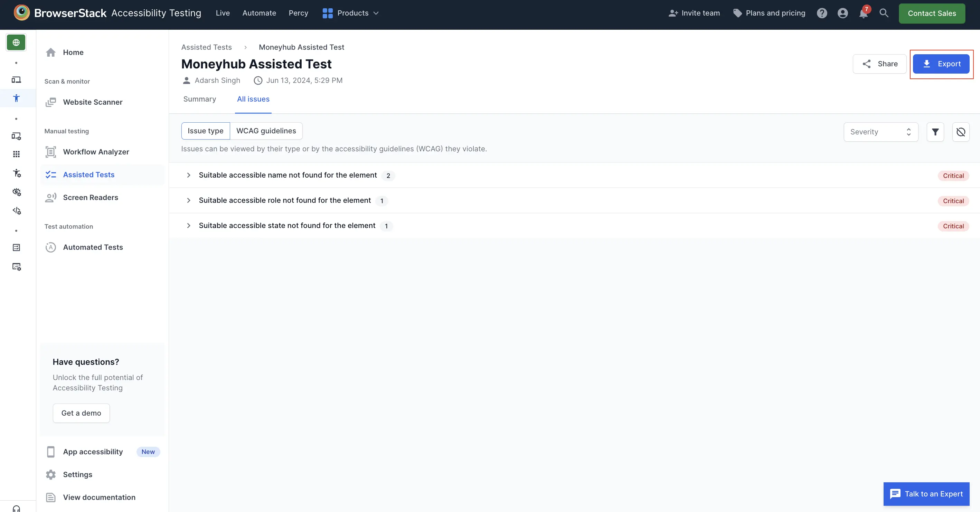Click the green globe icon in left rail
Screen dimensions: 980x512
(x=16, y=42)
